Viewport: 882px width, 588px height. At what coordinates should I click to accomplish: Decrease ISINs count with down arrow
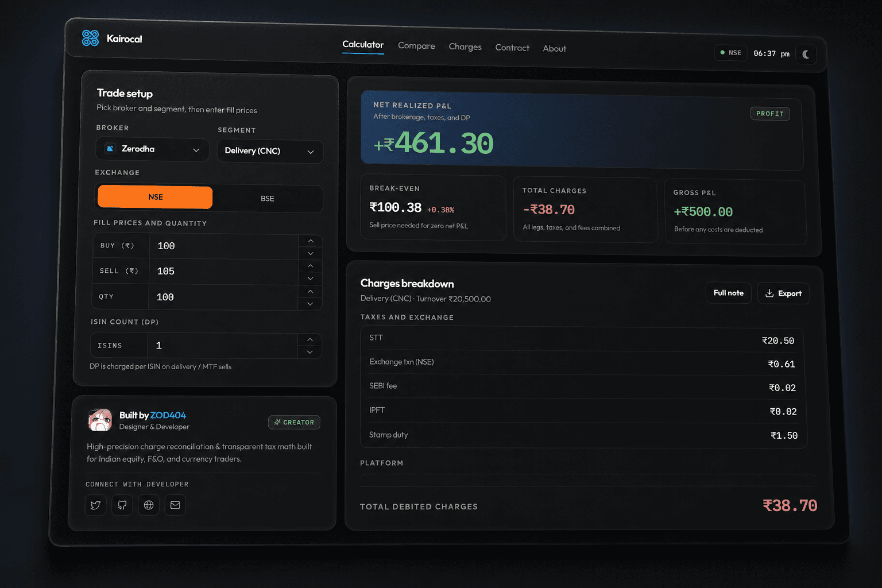(310, 352)
